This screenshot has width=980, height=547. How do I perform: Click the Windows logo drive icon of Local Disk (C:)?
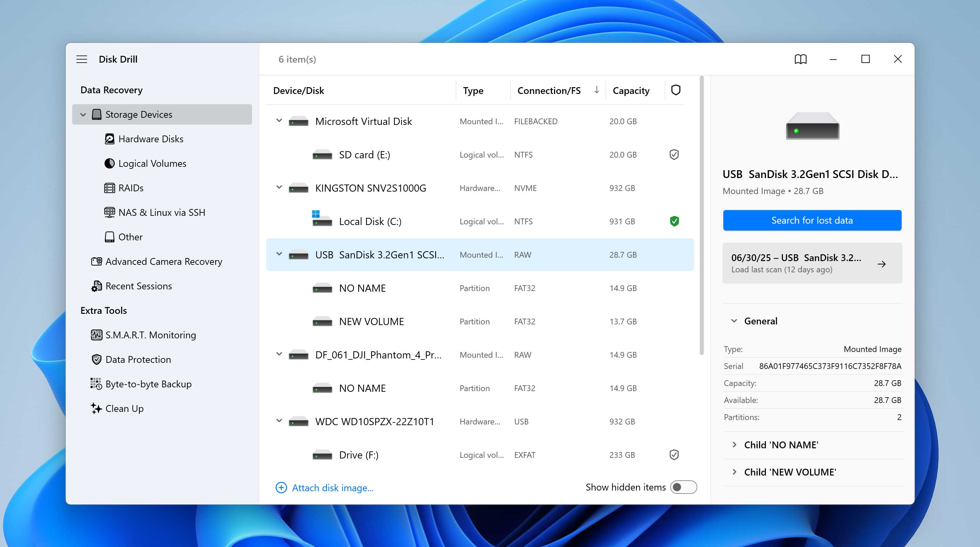322,218
